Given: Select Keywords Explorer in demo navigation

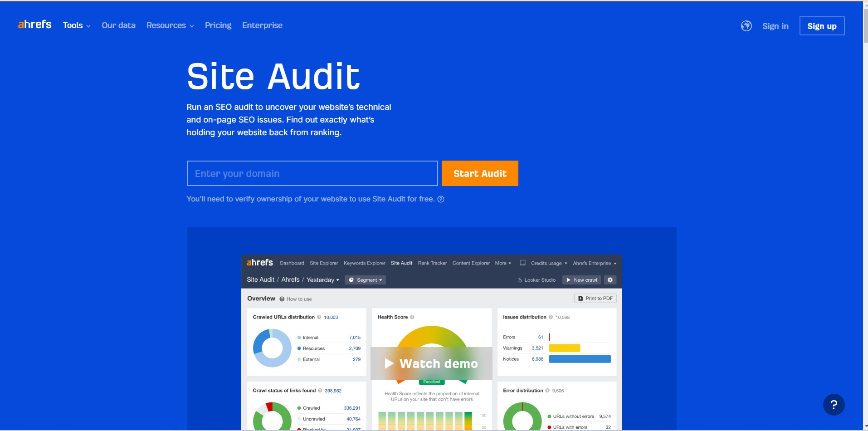Looking at the screenshot, I should 364,263.
